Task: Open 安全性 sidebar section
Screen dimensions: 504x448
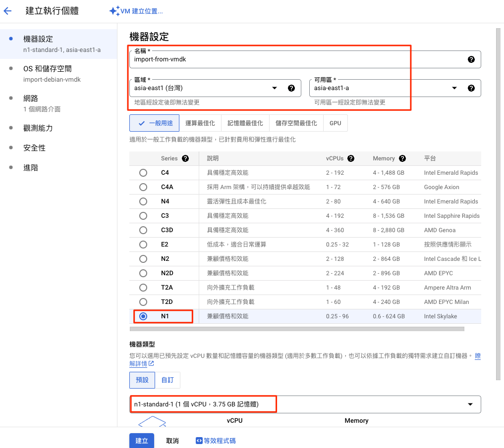Action: pos(58,148)
